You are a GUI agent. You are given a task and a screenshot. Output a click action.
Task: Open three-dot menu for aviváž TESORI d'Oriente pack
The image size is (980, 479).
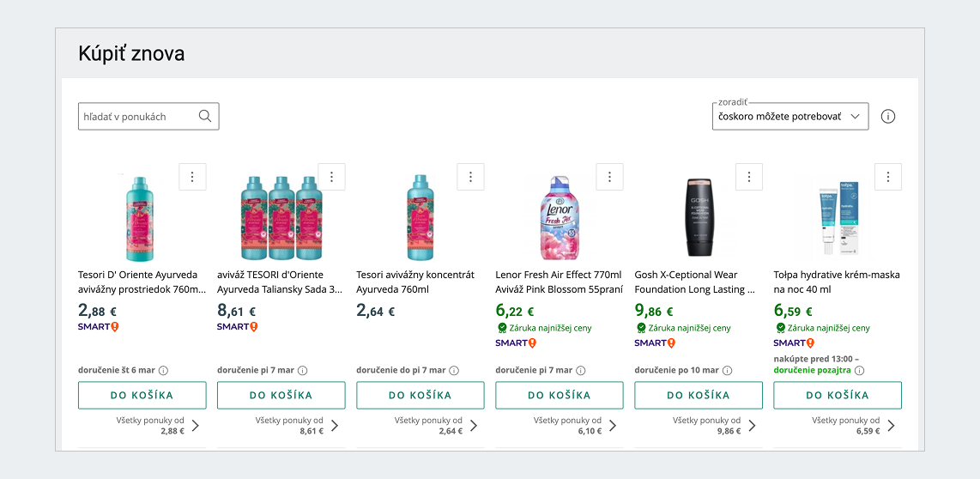pos(331,177)
